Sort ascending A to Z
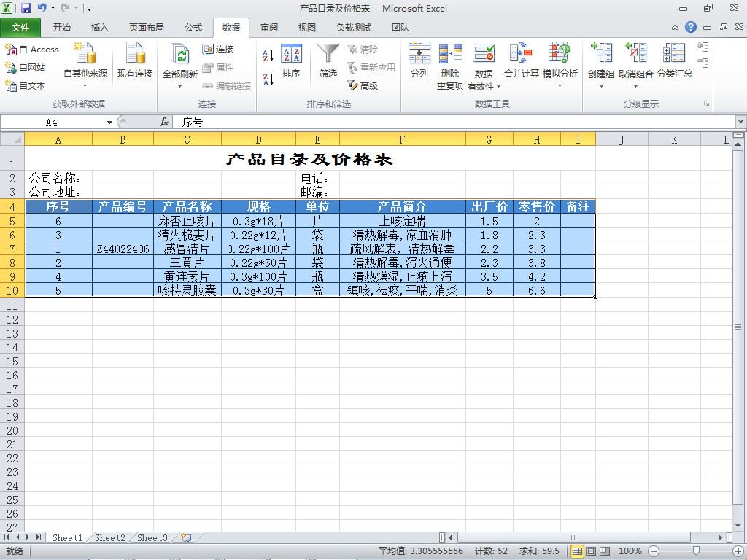 (x=268, y=55)
